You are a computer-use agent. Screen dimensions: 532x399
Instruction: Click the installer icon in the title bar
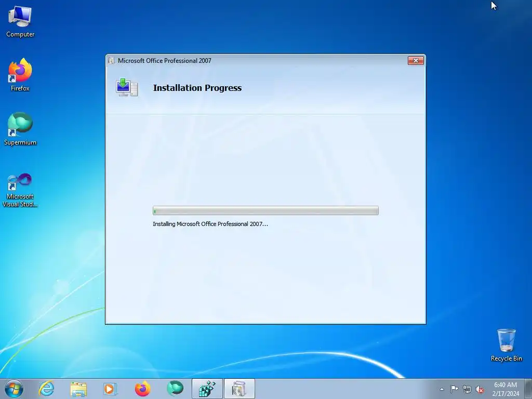[x=111, y=60]
